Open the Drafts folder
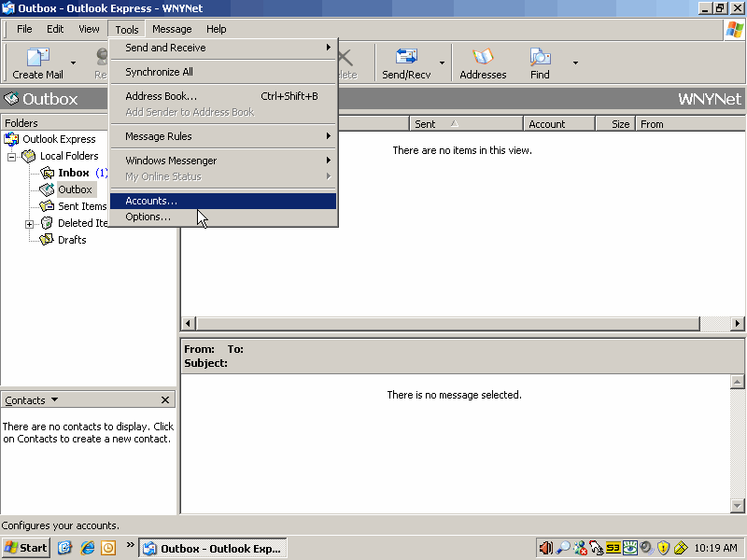 point(72,240)
